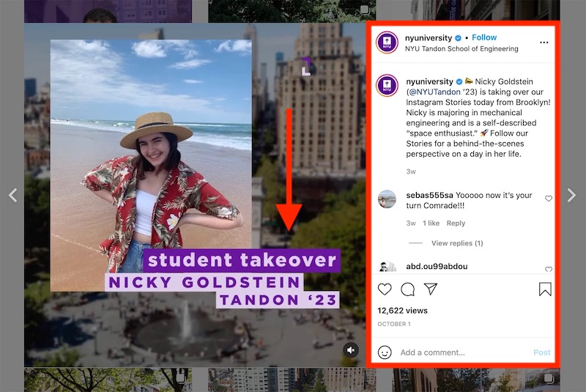Open nyuniversity username in header

point(429,38)
